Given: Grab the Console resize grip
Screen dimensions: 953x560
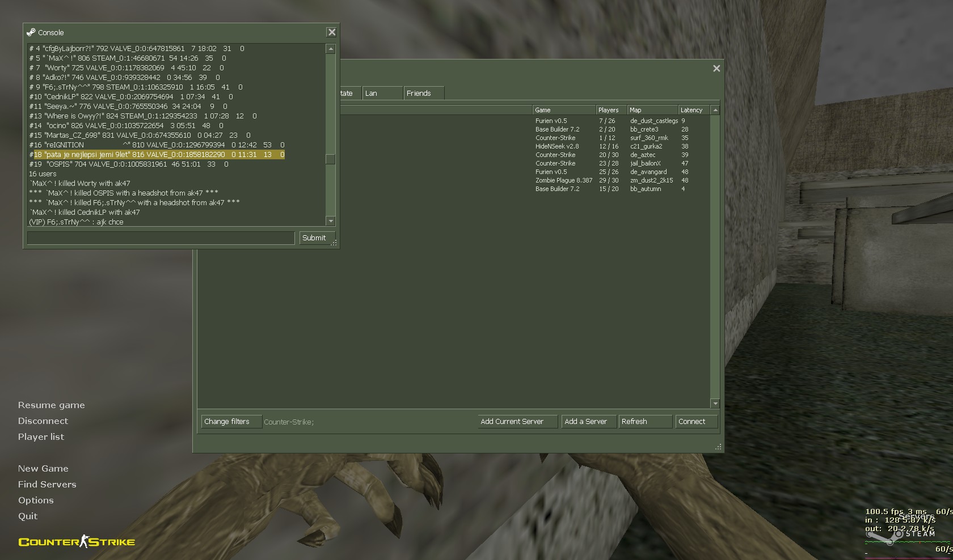Looking at the screenshot, I should point(334,243).
